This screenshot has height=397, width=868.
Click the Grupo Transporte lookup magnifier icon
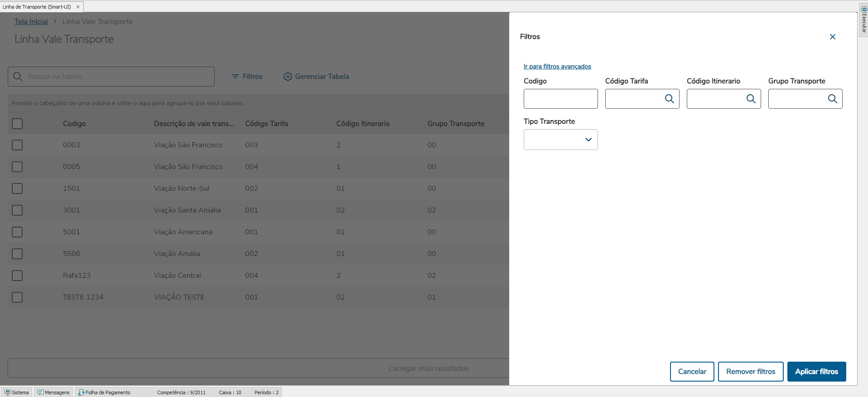[x=832, y=99]
